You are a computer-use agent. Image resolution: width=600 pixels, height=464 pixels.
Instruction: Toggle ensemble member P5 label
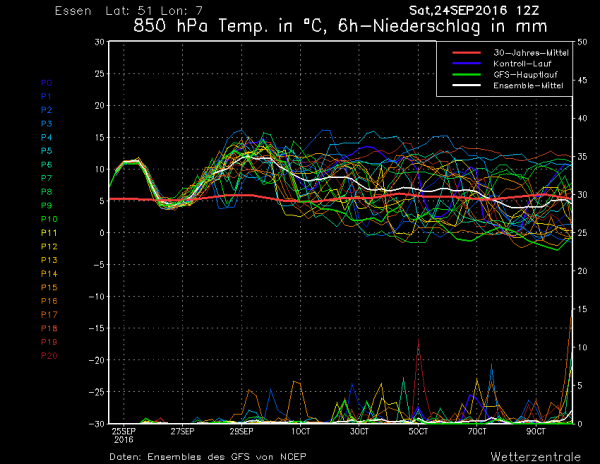pos(46,150)
